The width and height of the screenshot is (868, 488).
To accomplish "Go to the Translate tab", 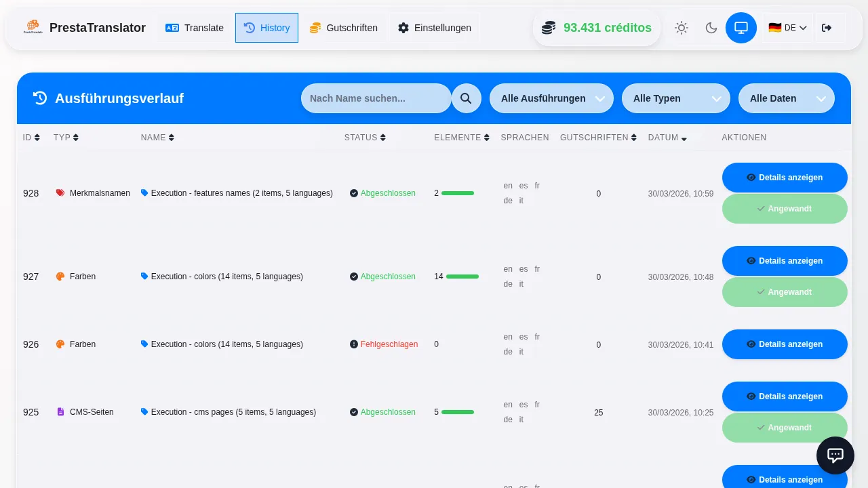I will click(195, 28).
